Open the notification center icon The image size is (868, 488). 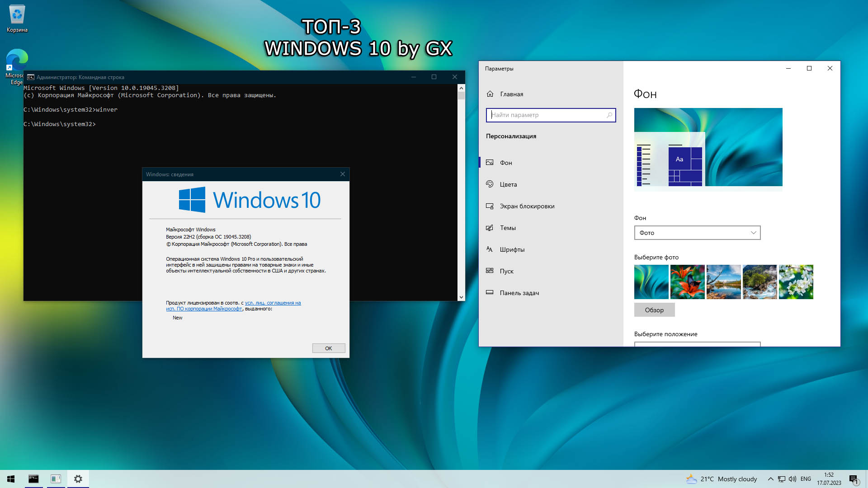(x=854, y=479)
